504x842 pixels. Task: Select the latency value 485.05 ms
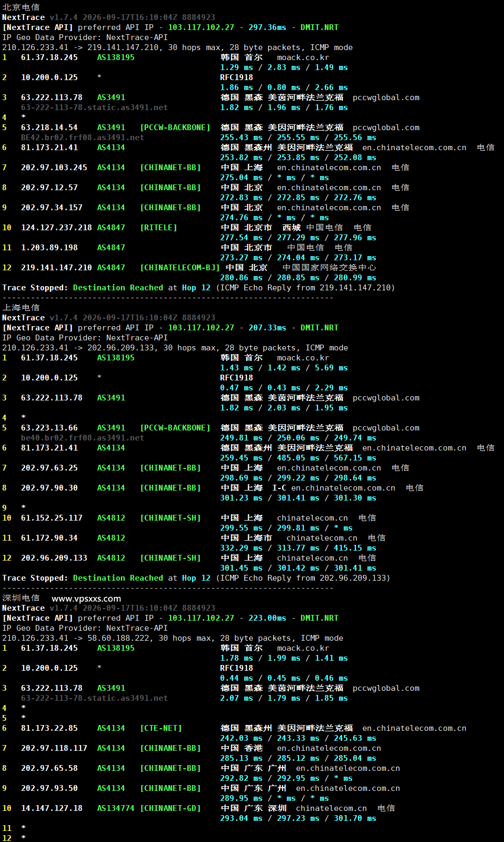pos(298,458)
